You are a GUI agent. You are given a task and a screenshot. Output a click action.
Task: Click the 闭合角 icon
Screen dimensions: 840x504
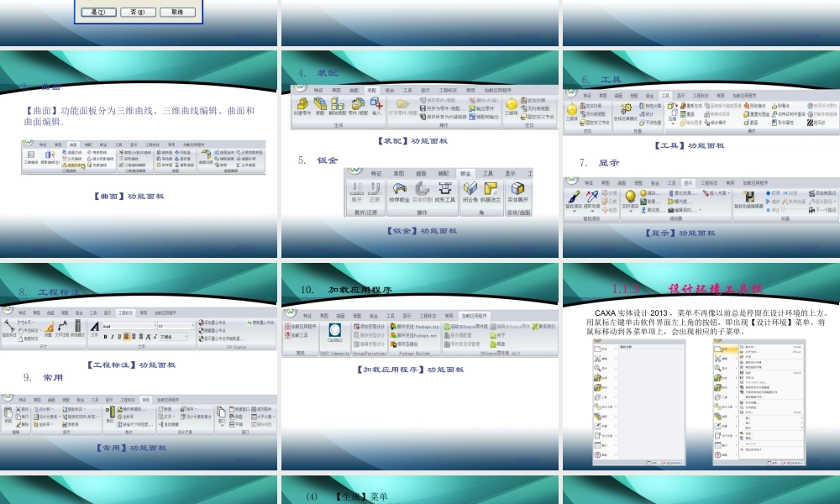470,192
